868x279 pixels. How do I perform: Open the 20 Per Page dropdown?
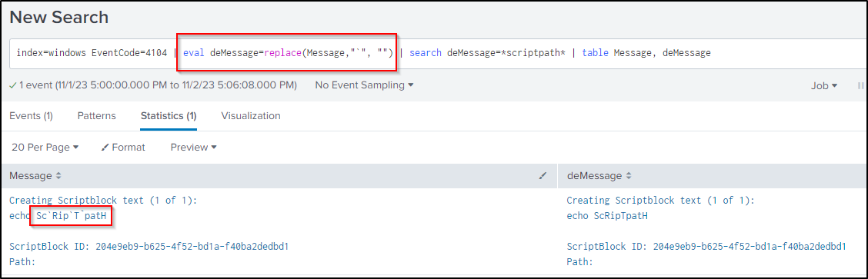click(x=45, y=148)
